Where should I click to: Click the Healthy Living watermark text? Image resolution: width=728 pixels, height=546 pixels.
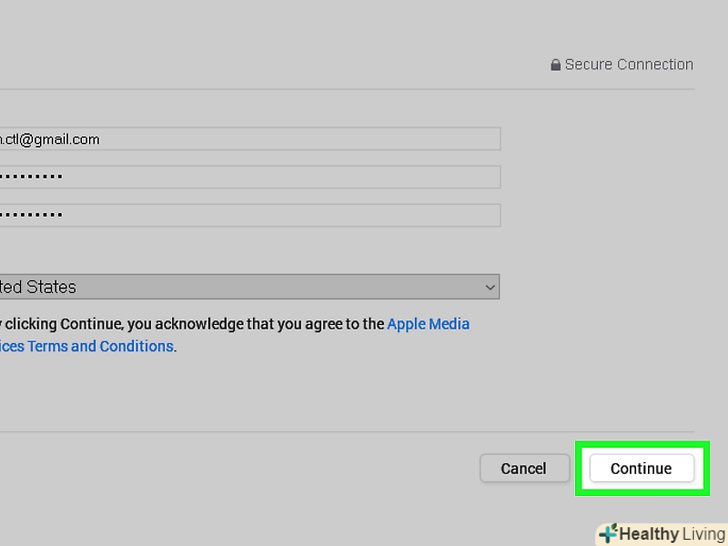(672, 534)
